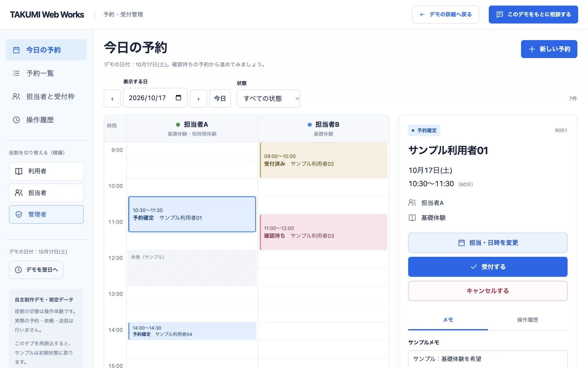Click デモを翌日へ button

coord(36,270)
